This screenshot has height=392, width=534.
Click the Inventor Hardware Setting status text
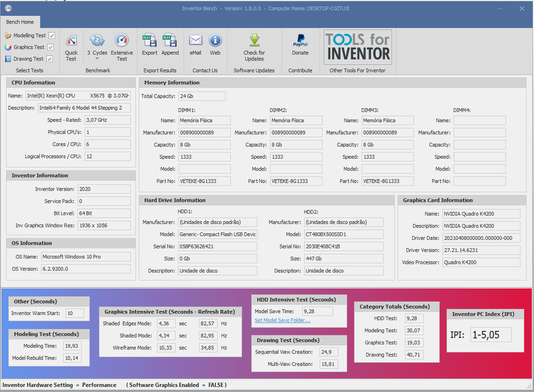click(59, 385)
